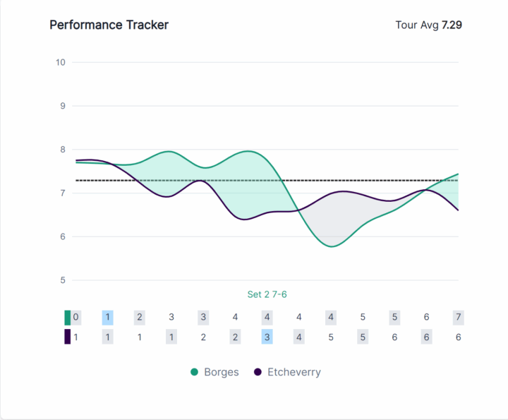This screenshot has width=508, height=420.
Task: Click the Set 2 7-6 label
Action: [x=267, y=294]
